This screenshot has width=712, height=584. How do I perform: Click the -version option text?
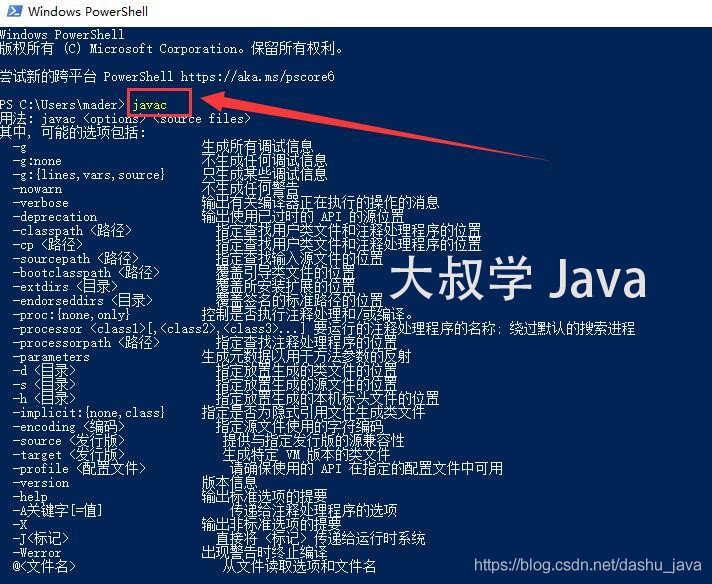pyautogui.click(x=41, y=483)
